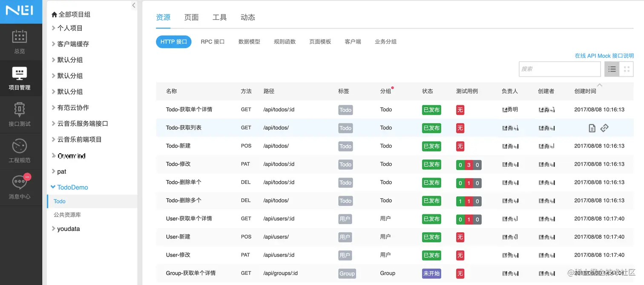Go to 全部项目组 home icon
Screen dimensions: 644x285
[54, 14]
